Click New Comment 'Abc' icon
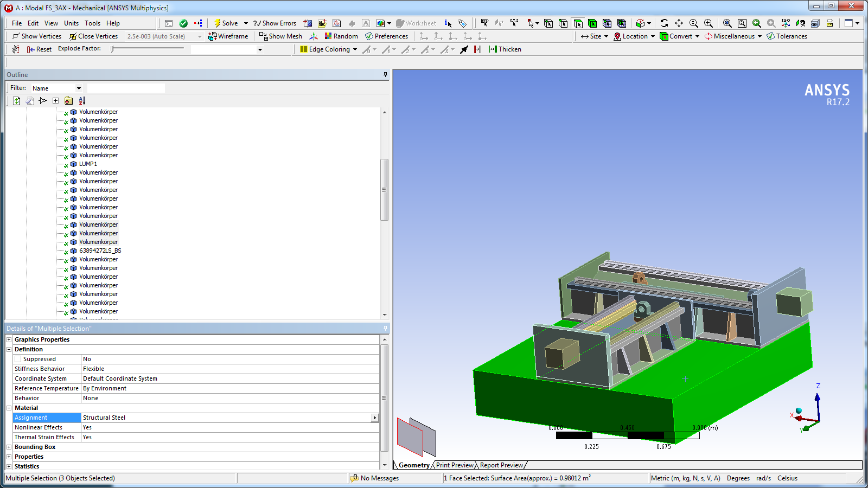Image resolution: width=868 pixels, height=488 pixels. pos(322,23)
